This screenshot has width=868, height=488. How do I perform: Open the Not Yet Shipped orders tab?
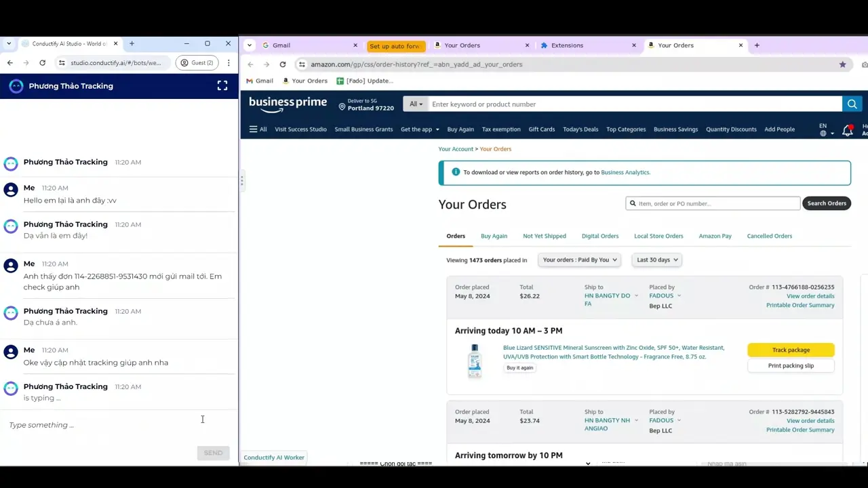coord(545,236)
